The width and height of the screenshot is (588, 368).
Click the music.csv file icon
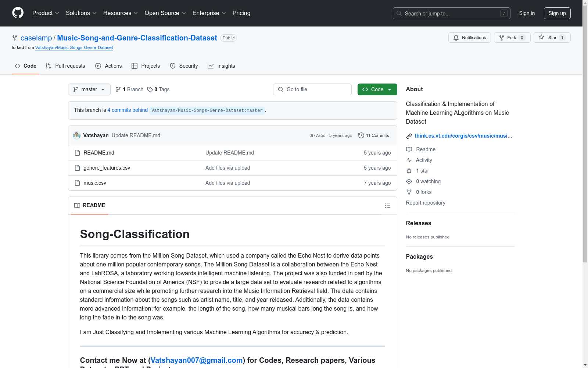coord(77,183)
